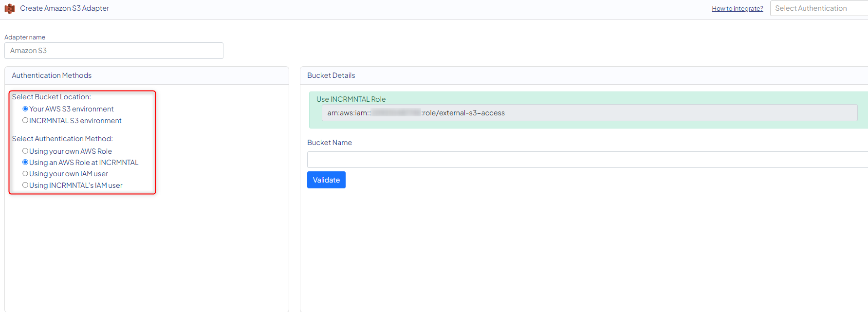Screen dimensions: 868x312
Task: Select 'Using your own AWS Role' option
Action: click(x=25, y=151)
